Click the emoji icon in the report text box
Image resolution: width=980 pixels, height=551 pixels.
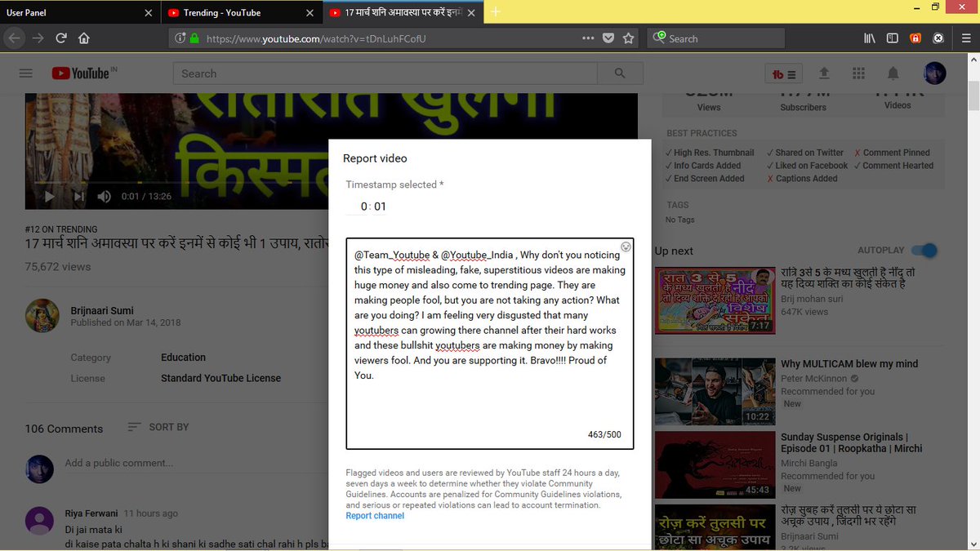click(x=626, y=247)
